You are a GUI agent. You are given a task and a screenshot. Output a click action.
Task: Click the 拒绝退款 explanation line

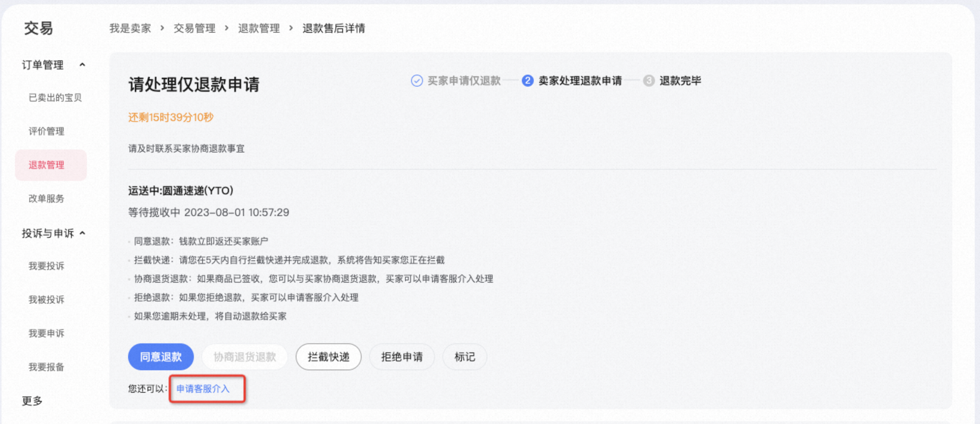(246, 297)
